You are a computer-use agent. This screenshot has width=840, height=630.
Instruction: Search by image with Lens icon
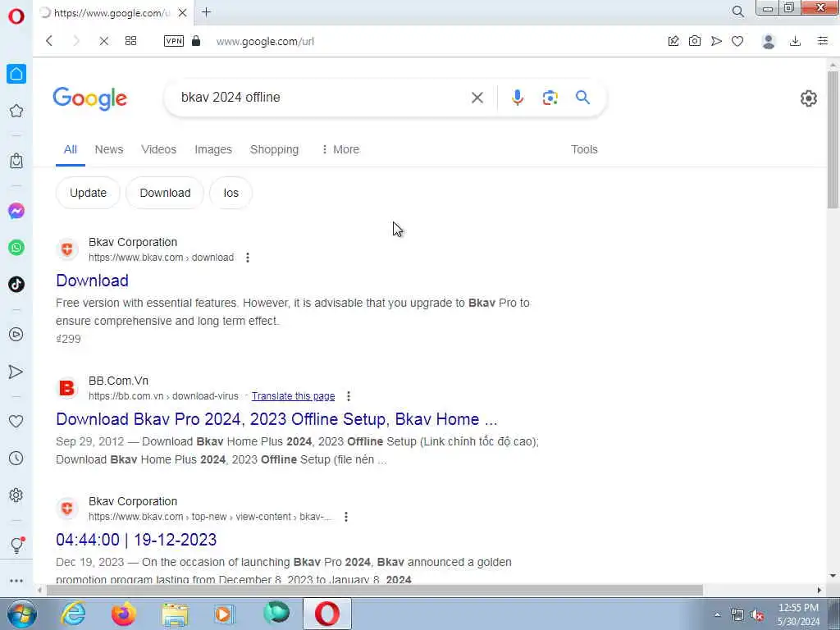click(x=550, y=98)
